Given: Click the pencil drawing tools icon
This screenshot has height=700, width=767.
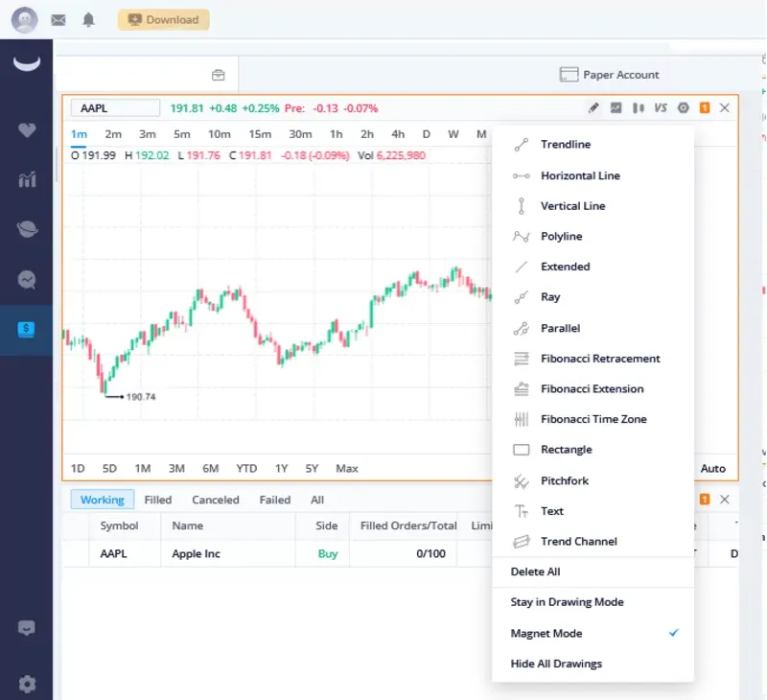Looking at the screenshot, I should pyautogui.click(x=593, y=107).
